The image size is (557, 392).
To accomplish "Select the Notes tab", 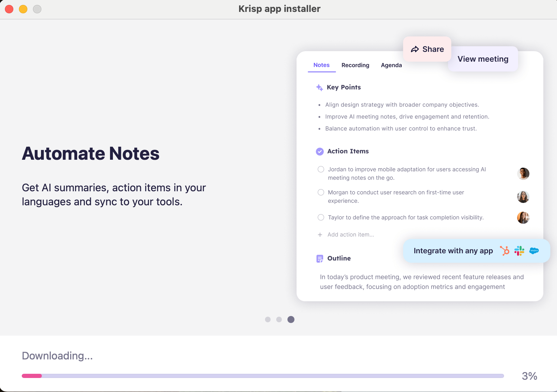I will click(321, 65).
